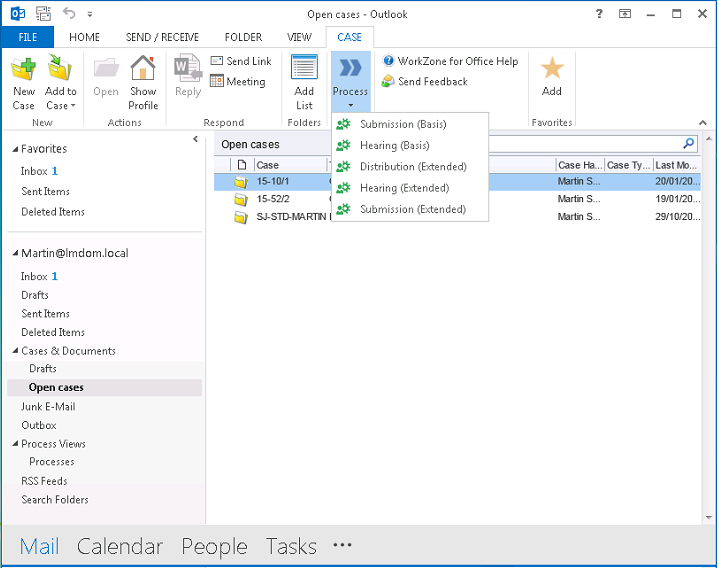Click the Meeting icon in ribbon
Image resolution: width=719 pixels, height=568 pixels.
pos(217,82)
